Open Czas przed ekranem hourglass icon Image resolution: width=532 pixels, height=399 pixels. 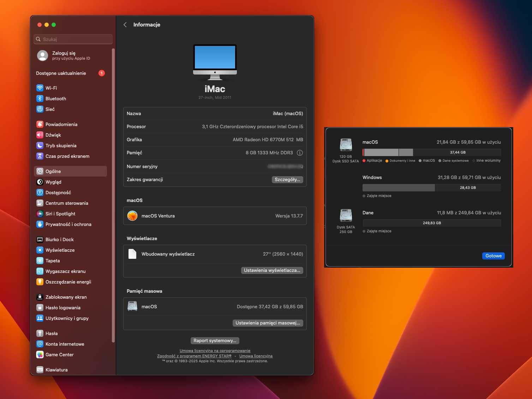pos(40,156)
